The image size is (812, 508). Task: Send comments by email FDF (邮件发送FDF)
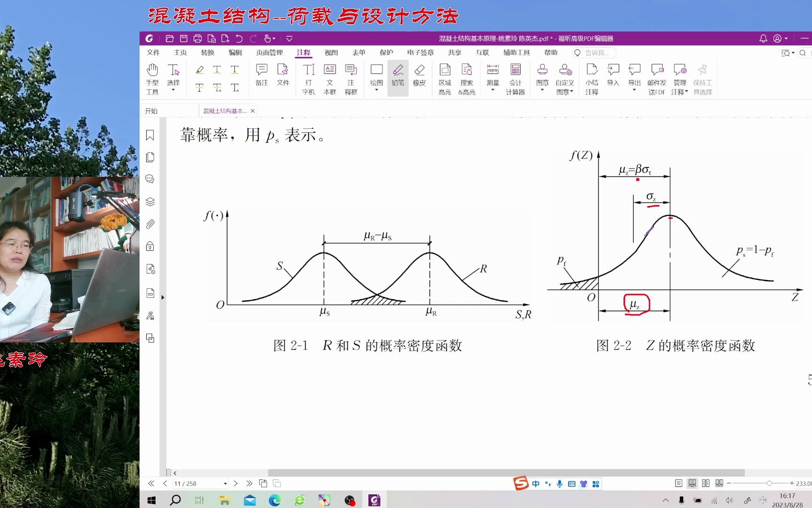[x=657, y=79]
